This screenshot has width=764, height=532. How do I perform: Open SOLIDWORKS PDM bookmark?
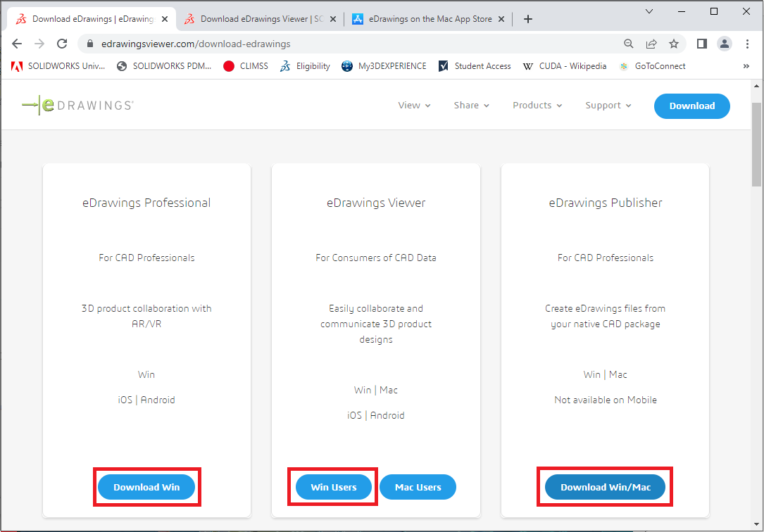pyautogui.click(x=164, y=66)
